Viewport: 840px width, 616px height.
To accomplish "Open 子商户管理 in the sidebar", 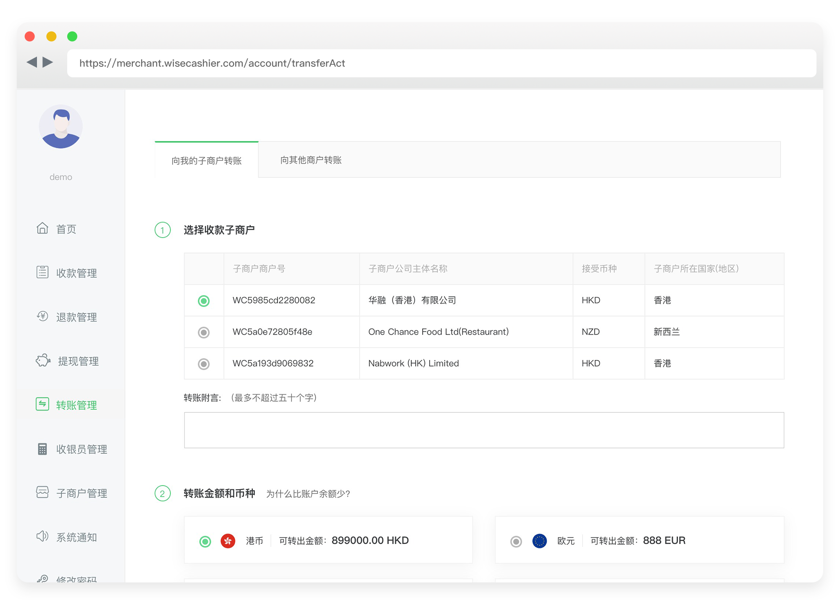I will [81, 493].
